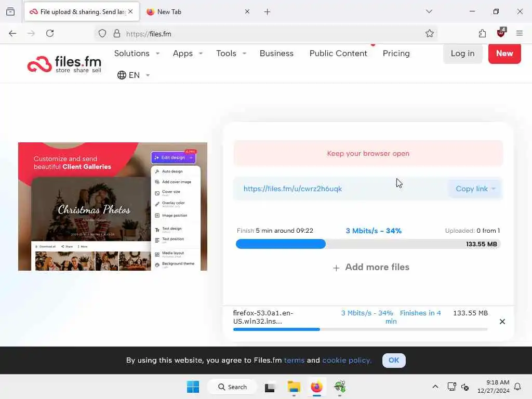Click the files.fm/u/cwrz2h6uqk share link
This screenshot has height=399, width=532.
pyautogui.click(x=293, y=189)
